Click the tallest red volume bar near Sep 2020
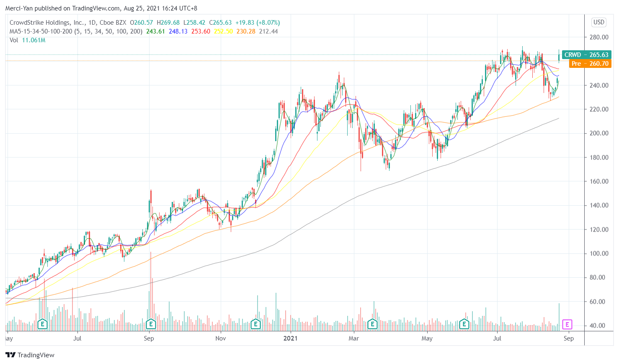 [150, 291]
